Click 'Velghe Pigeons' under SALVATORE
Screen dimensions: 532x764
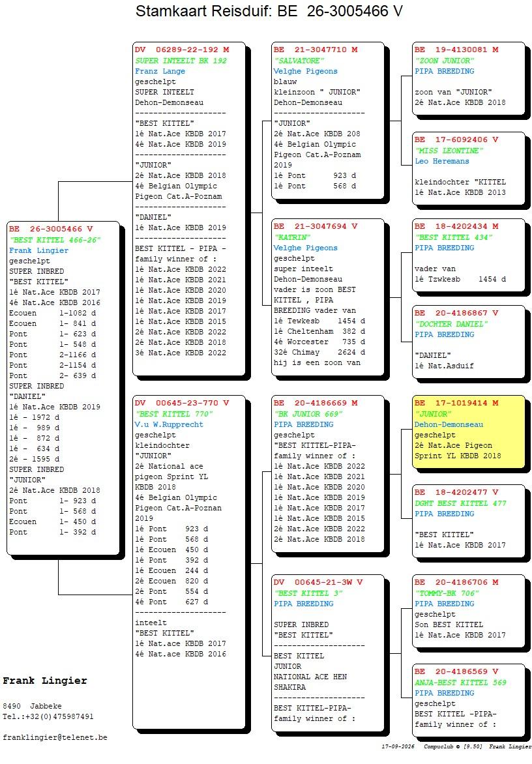click(x=306, y=71)
